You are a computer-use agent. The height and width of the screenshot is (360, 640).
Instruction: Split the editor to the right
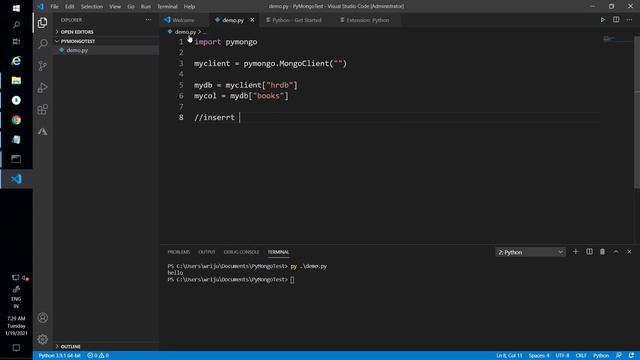[616, 20]
